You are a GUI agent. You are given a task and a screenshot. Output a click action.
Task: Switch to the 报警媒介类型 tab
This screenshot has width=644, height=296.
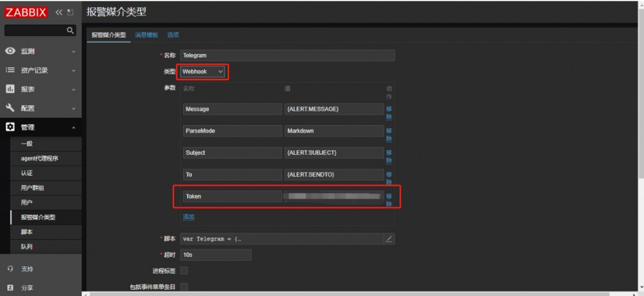click(x=109, y=35)
